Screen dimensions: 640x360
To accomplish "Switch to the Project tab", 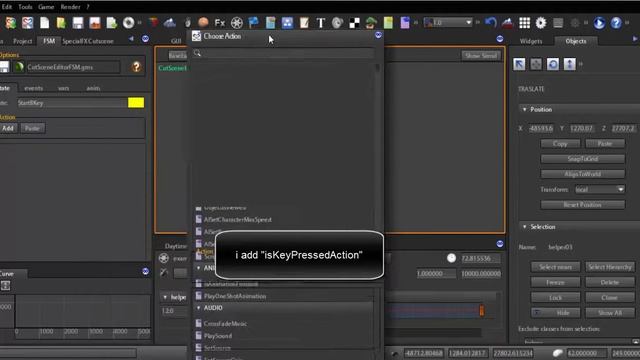I will [22, 41].
